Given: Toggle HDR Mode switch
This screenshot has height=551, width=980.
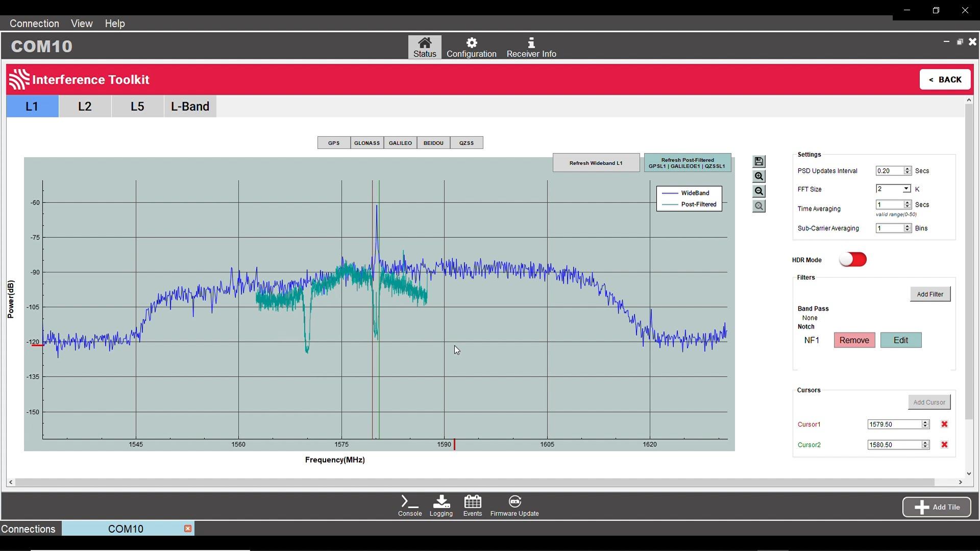Looking at the screenshot, I should (853, 260).
